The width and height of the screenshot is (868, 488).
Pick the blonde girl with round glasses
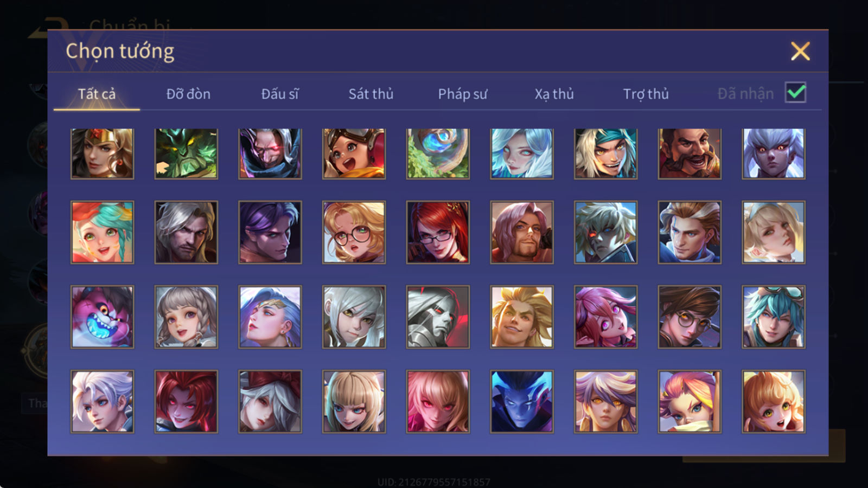point(354,233)
